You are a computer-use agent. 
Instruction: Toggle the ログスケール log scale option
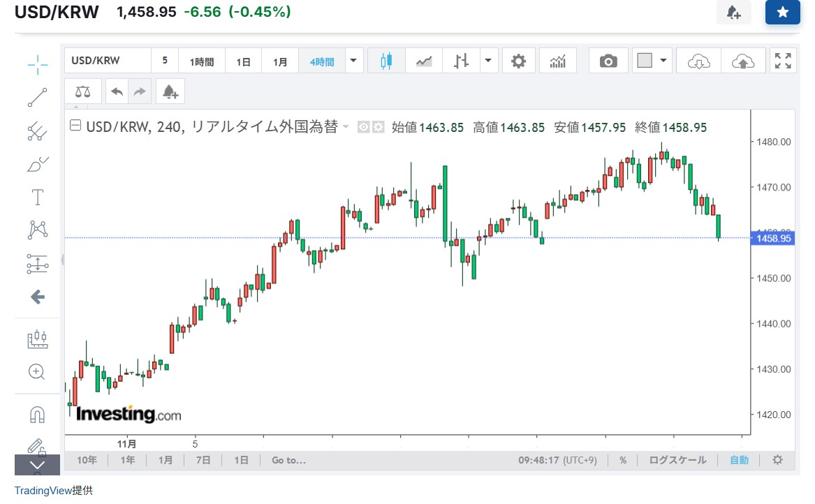(x=677, y=460)
